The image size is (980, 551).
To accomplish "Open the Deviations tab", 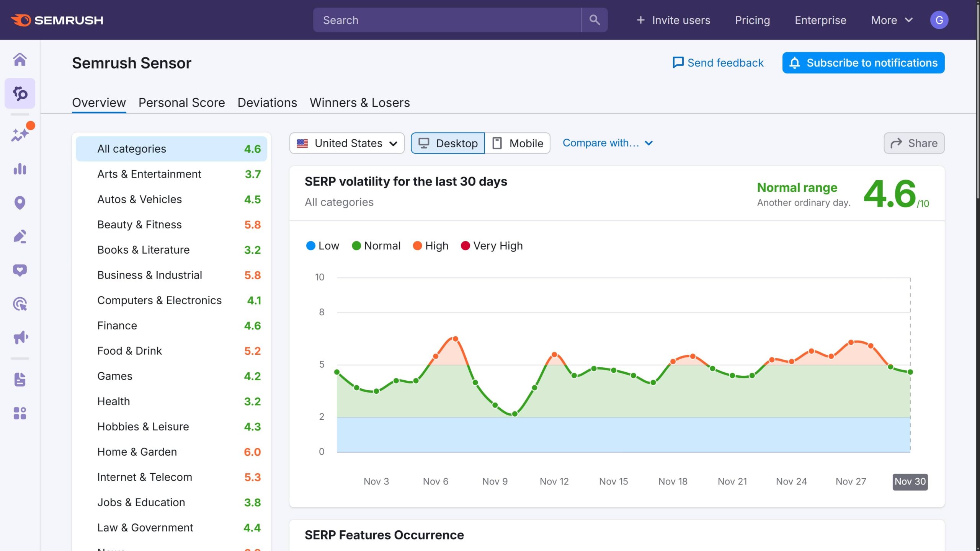I will coord(267,103).
